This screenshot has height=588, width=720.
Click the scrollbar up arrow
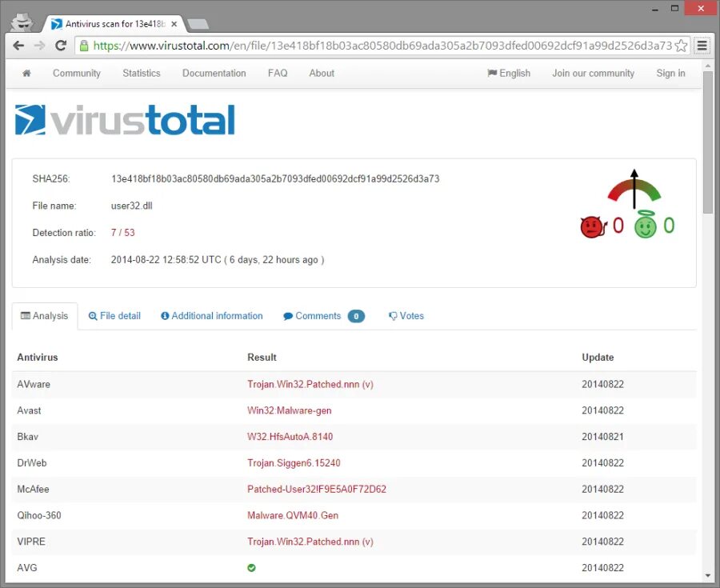708,66
